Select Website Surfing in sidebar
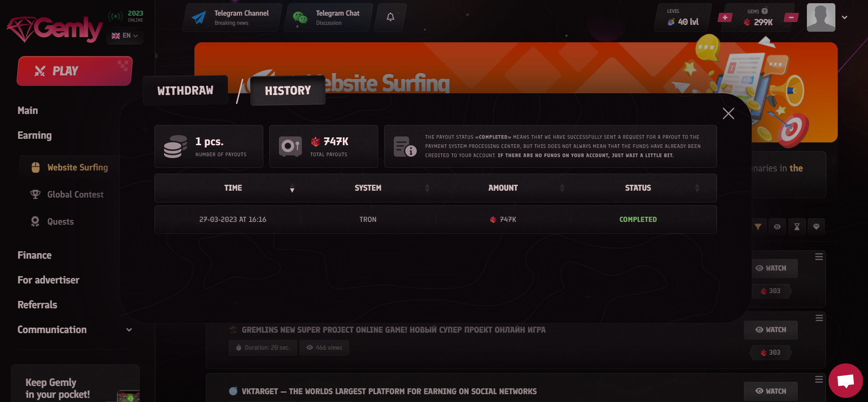The image size is (868, 402). 78,167
